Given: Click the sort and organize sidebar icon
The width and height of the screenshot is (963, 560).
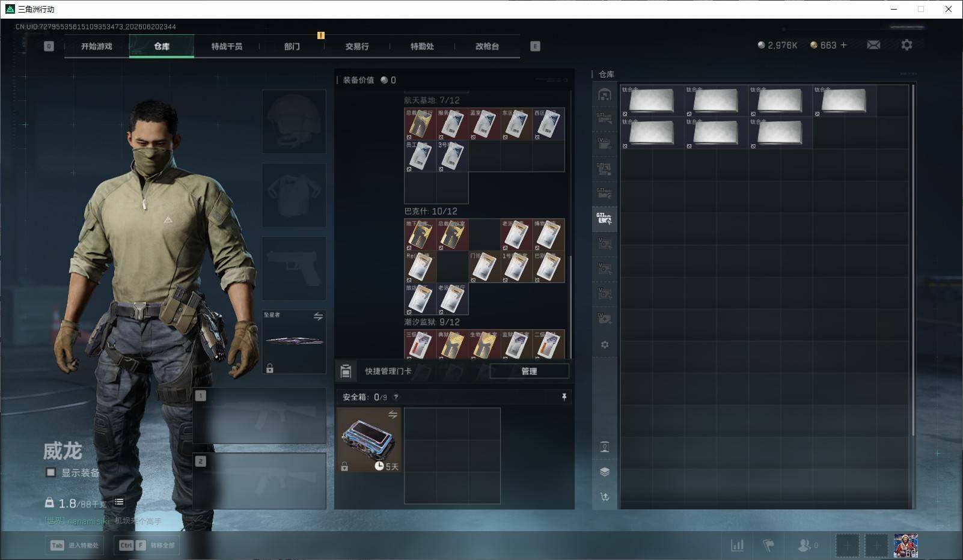Looking at the screenshot, I should click(605, 496).
